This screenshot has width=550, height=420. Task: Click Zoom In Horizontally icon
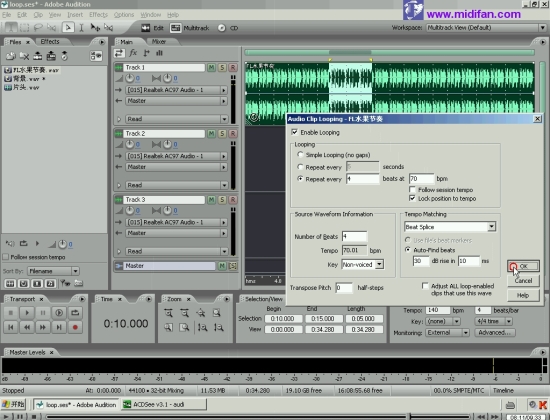click(168, 313)
